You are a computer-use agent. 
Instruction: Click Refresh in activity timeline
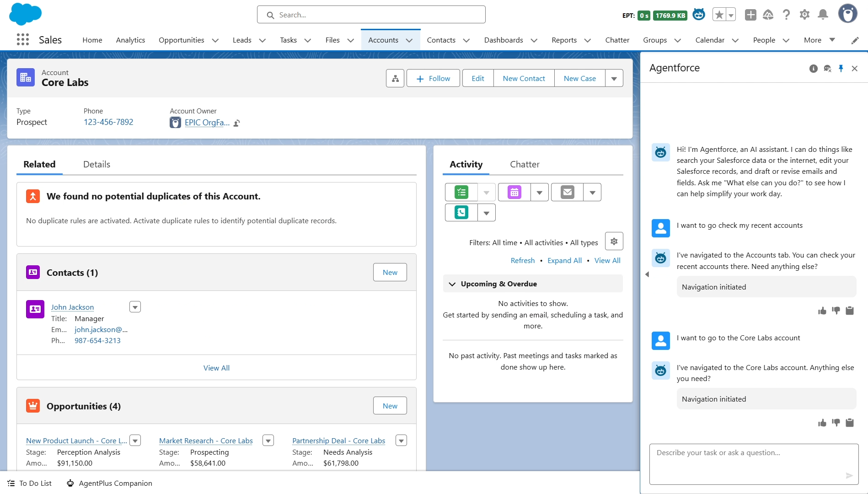523,261
